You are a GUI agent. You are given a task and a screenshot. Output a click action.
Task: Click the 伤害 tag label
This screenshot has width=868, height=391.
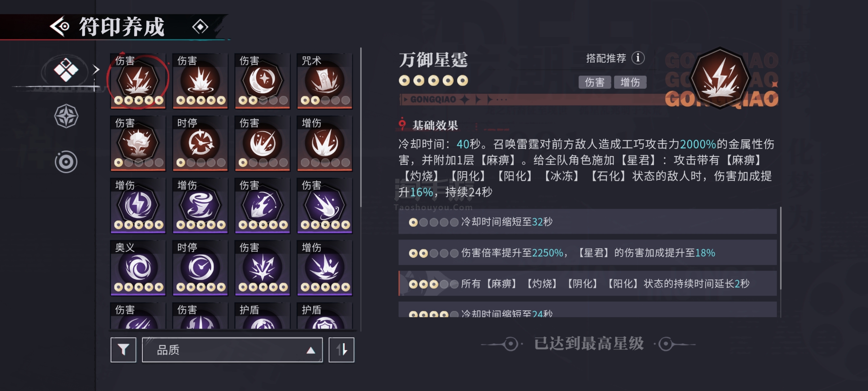(x=594, y=82)
